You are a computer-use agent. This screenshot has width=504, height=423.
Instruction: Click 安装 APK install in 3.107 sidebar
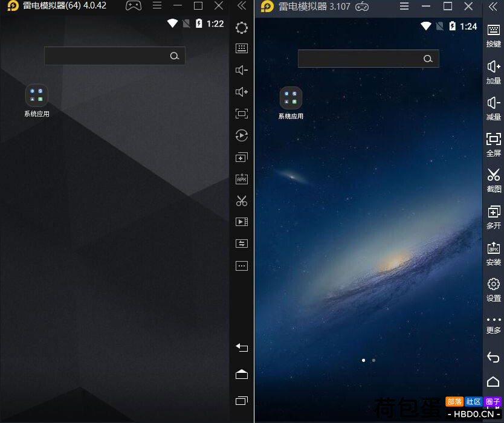[493, 254]
